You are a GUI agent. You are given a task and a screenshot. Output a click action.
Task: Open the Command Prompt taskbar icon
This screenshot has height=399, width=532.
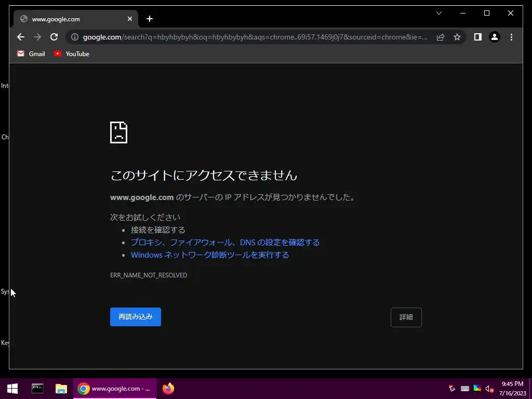(37, 389)
